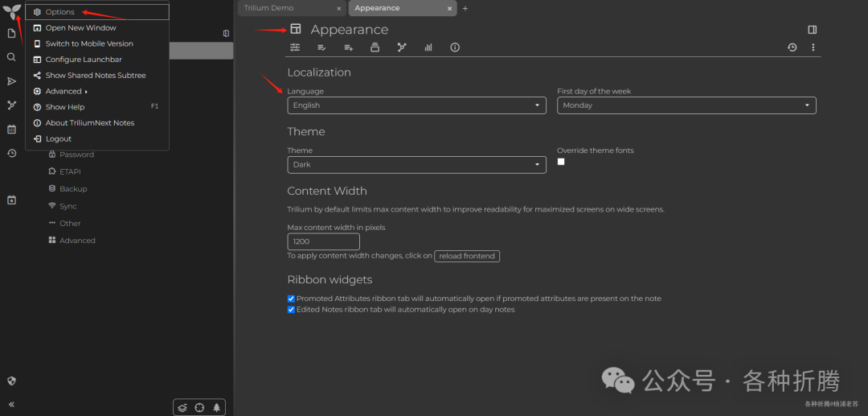Uncheck Edited Notes ribbon tab option

click(x=291, y=310)
